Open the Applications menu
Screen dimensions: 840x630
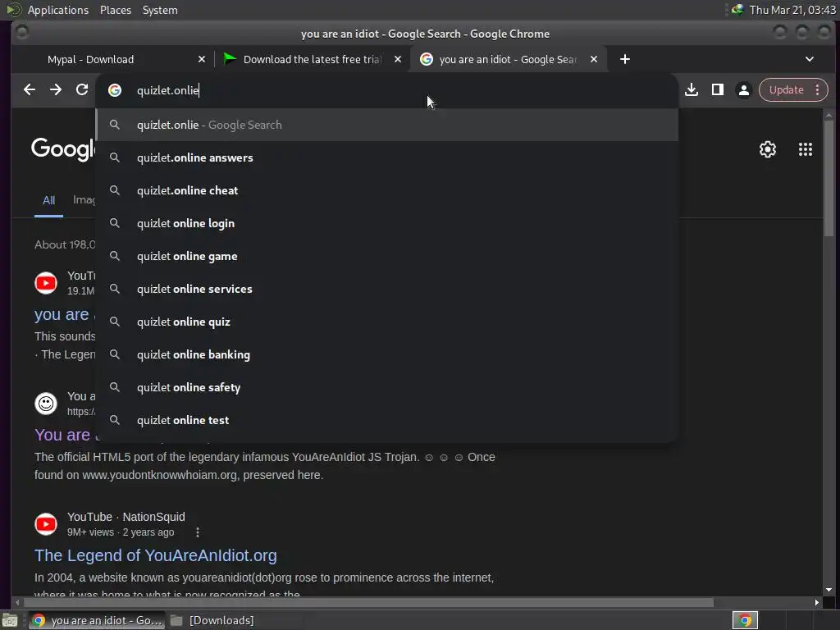tap(58, 10)
